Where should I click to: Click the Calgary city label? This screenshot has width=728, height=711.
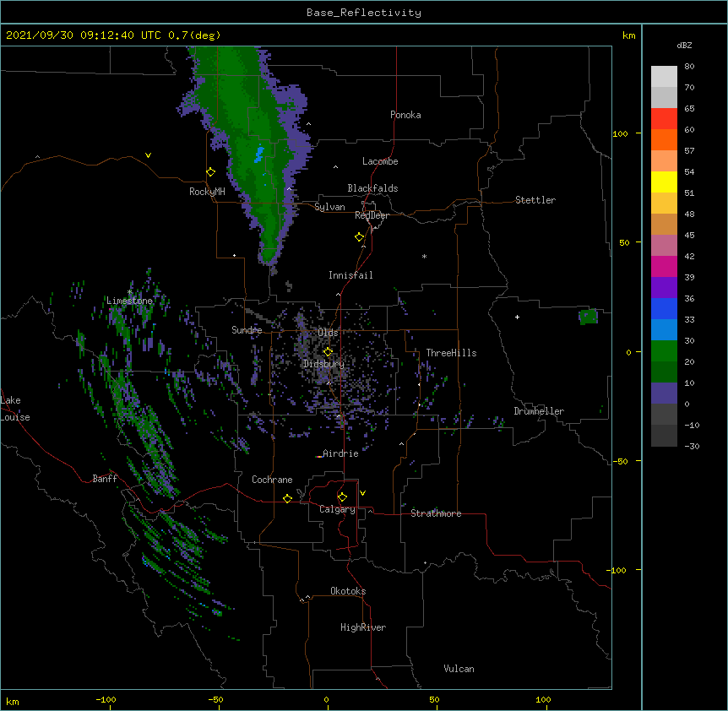coord(337,509)
